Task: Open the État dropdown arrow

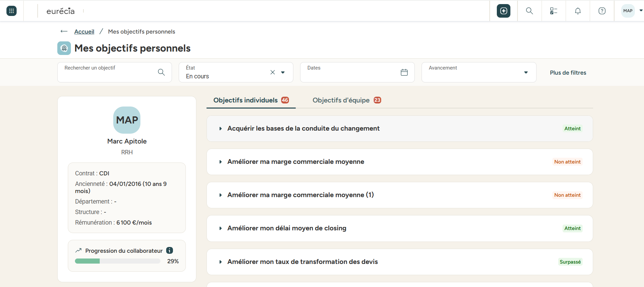Action: (x=283, y=72)
